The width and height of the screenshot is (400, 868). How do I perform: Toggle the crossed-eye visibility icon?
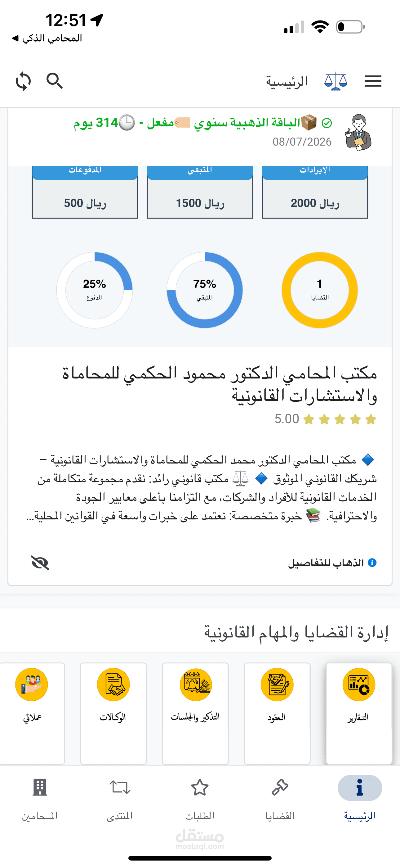tap(40, 563)
